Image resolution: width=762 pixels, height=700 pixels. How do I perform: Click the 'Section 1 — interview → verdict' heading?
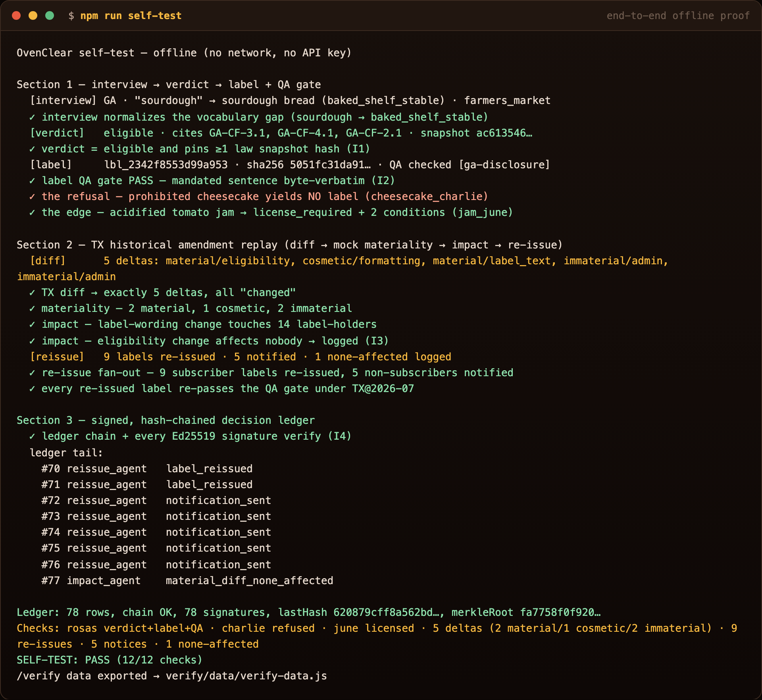(169, 85)
